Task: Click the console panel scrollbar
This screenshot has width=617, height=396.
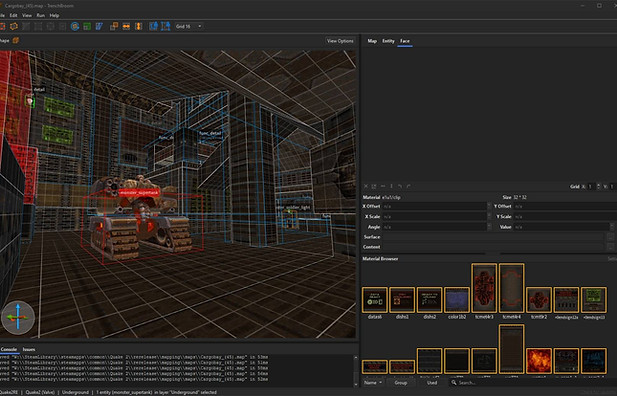Action: (x=356, y=370)
